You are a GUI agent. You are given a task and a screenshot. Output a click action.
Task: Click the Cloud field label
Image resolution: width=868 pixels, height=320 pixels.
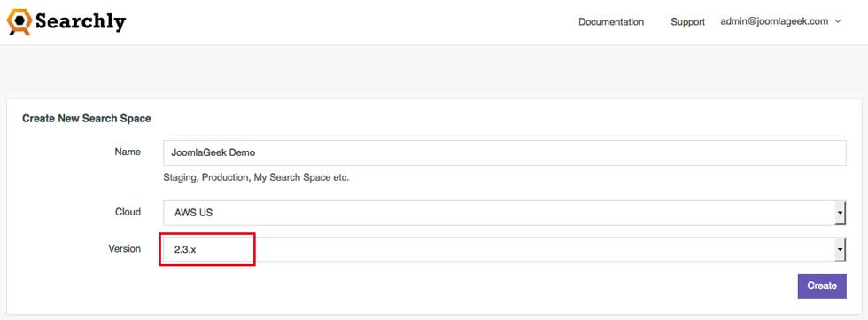[128, 212]
